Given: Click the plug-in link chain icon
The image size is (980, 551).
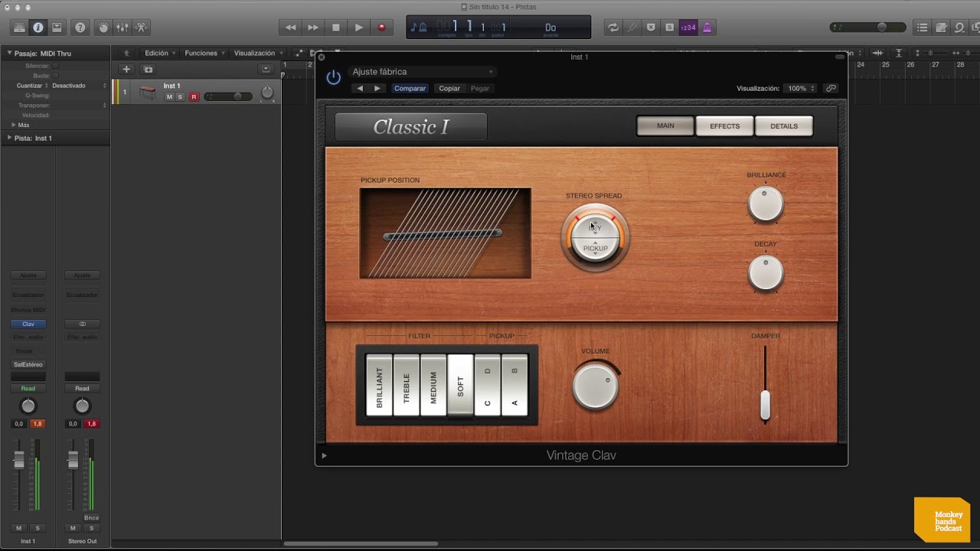Looking at the screenshot, I should coord(831,88).
